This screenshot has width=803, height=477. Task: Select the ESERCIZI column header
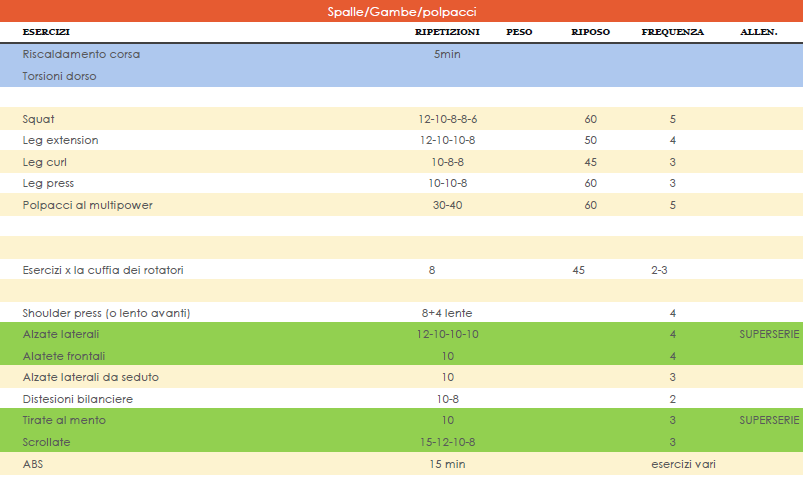[x=46, y=32]
